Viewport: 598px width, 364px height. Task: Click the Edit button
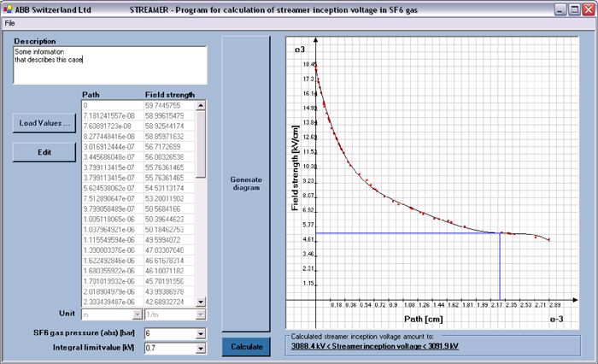click(x=44, y=152)
